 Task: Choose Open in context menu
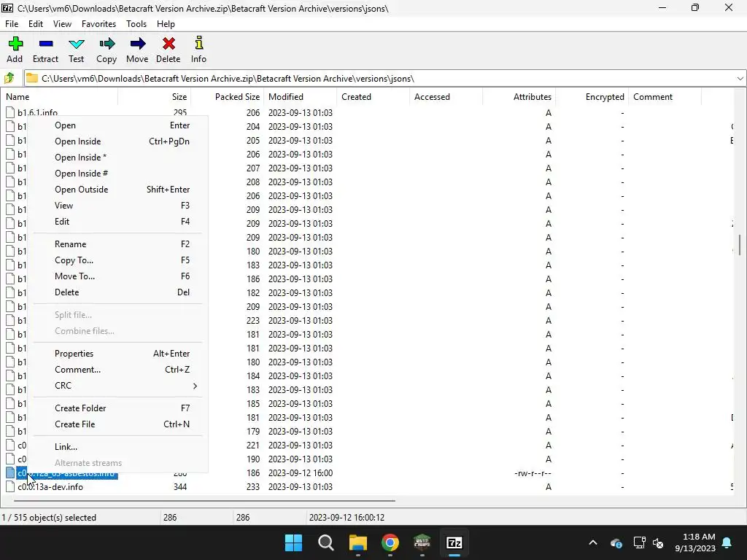click(117, 125)
